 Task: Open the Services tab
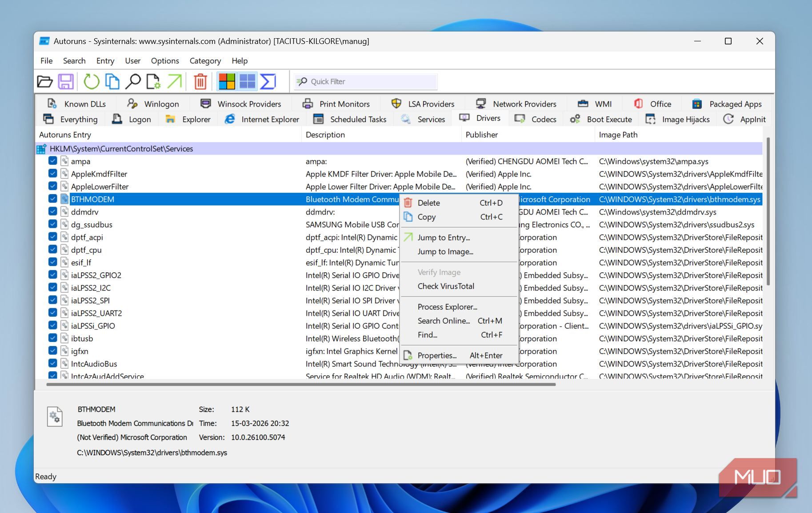click(423, 119)
